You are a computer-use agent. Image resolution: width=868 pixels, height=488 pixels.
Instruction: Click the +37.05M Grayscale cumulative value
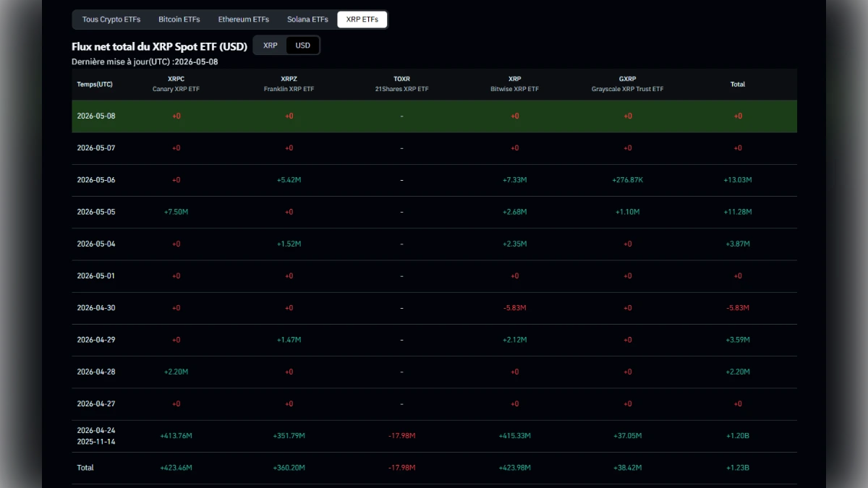[627, 436]
